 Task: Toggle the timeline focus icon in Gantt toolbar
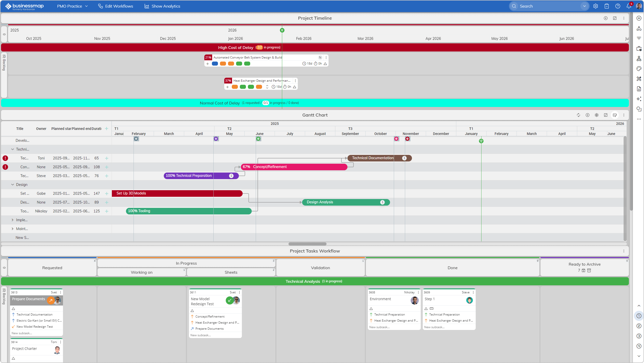(x=588, y=115)
